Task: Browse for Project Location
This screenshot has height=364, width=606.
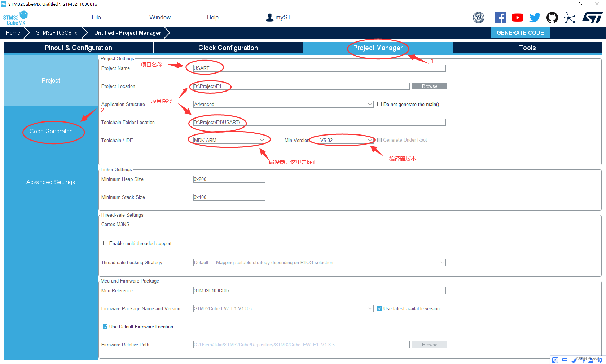Action: (429, 86)
